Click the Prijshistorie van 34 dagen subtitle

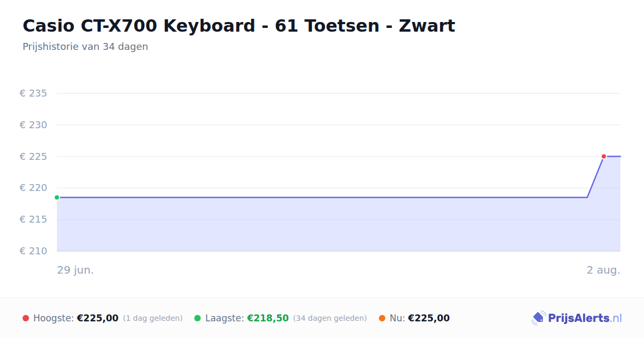coord(85,47)
